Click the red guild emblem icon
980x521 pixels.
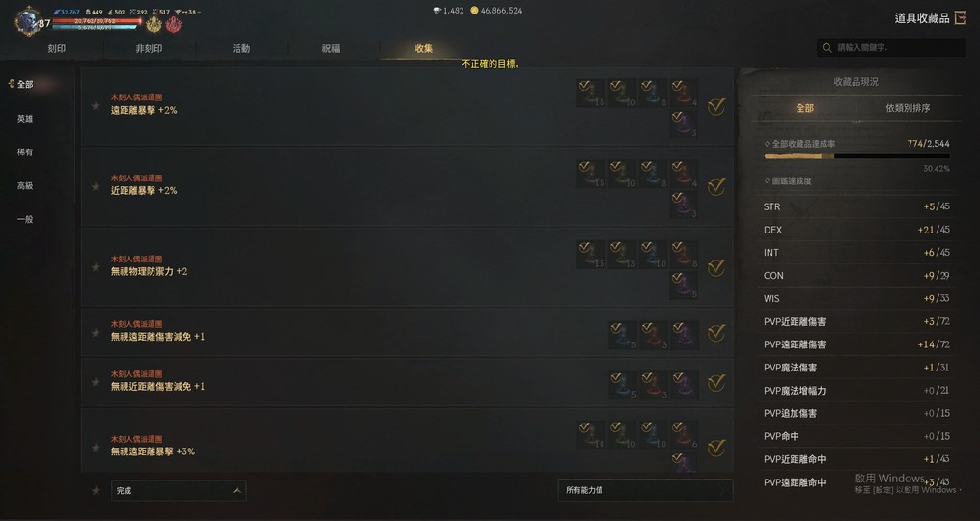pos(173,25)
